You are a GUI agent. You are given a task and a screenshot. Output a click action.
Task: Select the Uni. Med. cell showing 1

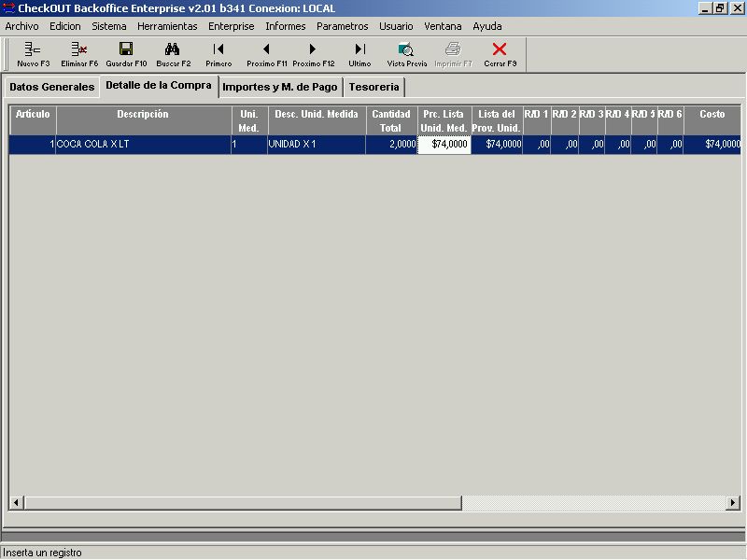point(249,145)
